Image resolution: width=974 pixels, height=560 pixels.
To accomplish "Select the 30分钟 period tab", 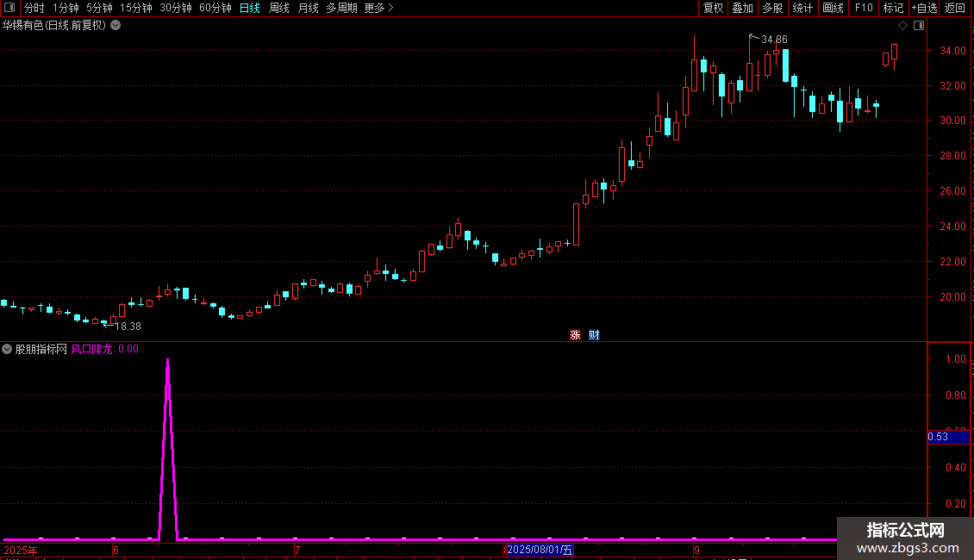I will click(176, 8).
